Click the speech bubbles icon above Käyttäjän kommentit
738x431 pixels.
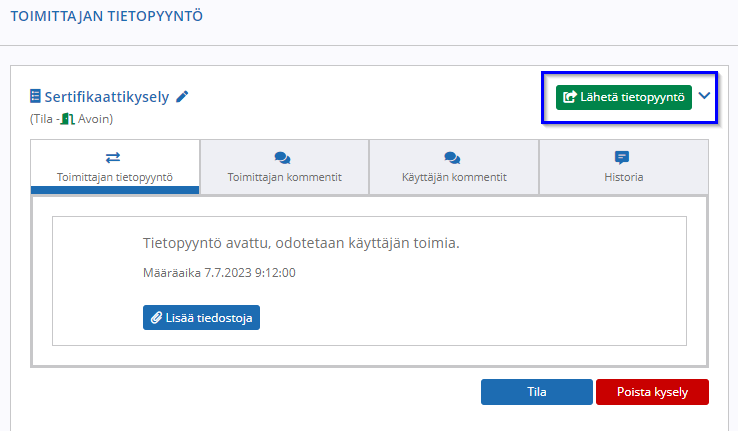(x=452, y=158)
